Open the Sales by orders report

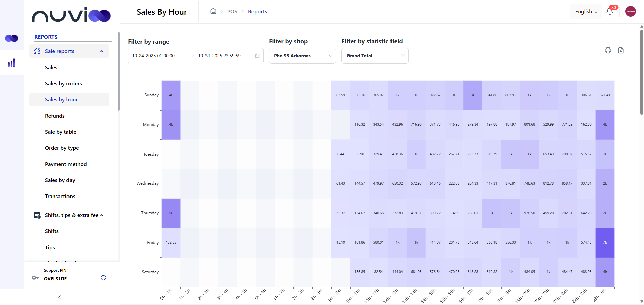pos(63,83)
